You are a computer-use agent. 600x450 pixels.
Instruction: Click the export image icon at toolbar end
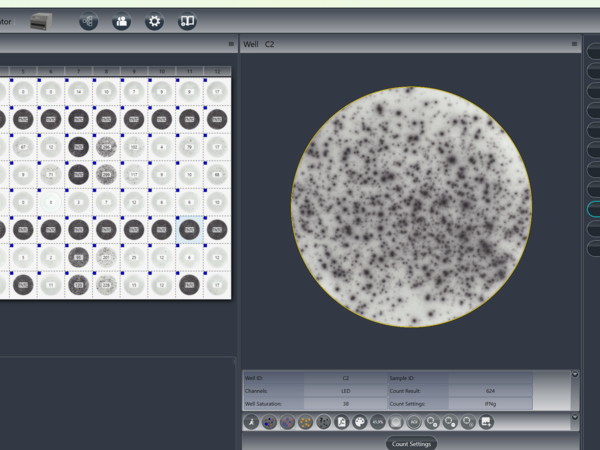(x=486, y=422)
